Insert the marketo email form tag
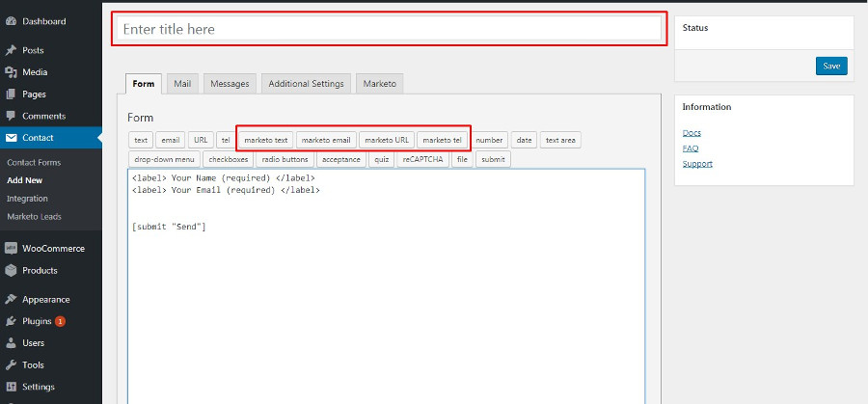 tap(325, 140)
